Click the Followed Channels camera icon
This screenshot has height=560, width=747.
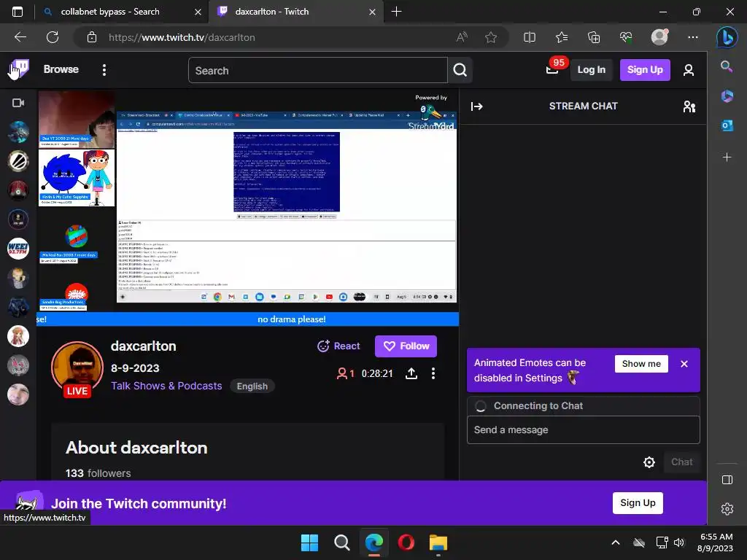point(18,103)
